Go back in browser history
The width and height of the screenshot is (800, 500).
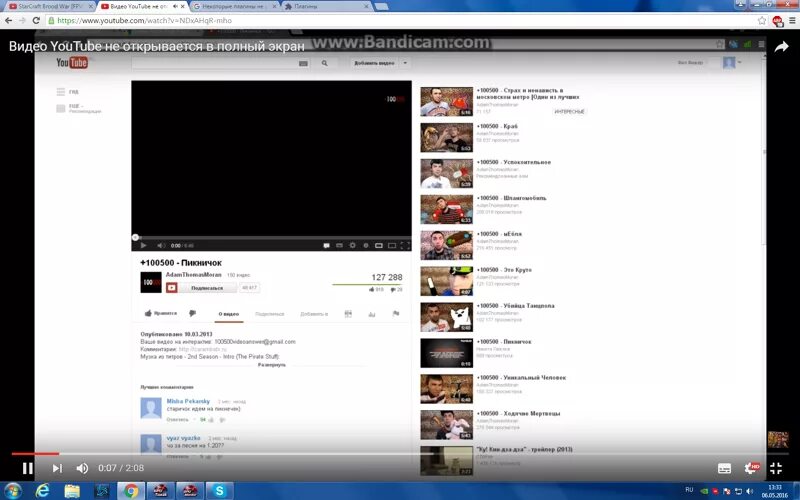(x=8, y=20)
